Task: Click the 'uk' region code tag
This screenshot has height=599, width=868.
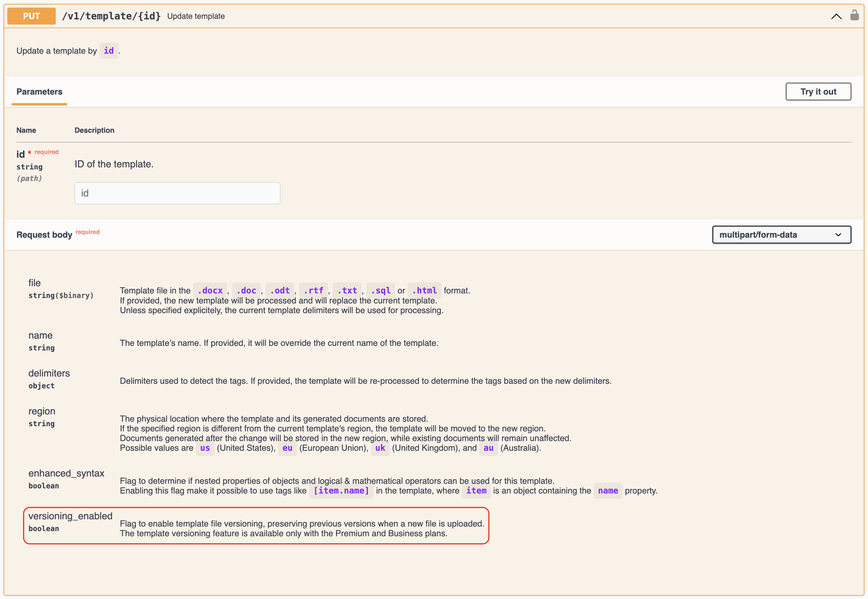Action: point(380,448)
